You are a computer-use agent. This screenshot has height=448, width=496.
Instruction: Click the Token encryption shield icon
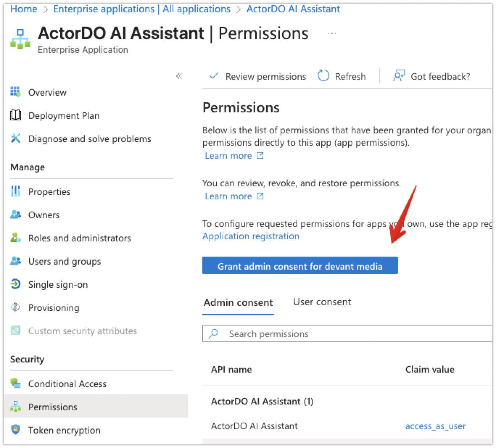click(16, 430)
